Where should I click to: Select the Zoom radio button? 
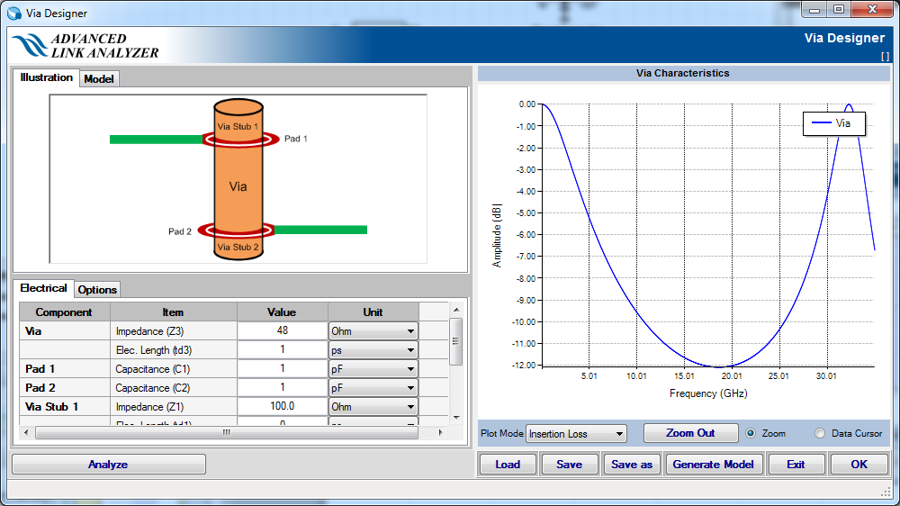coord(751,434)
